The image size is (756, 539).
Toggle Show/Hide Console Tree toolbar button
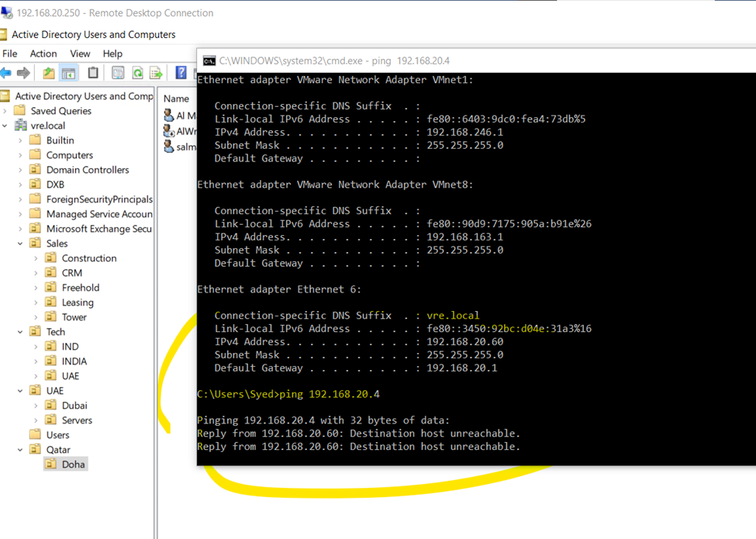[x=68, y=73]
